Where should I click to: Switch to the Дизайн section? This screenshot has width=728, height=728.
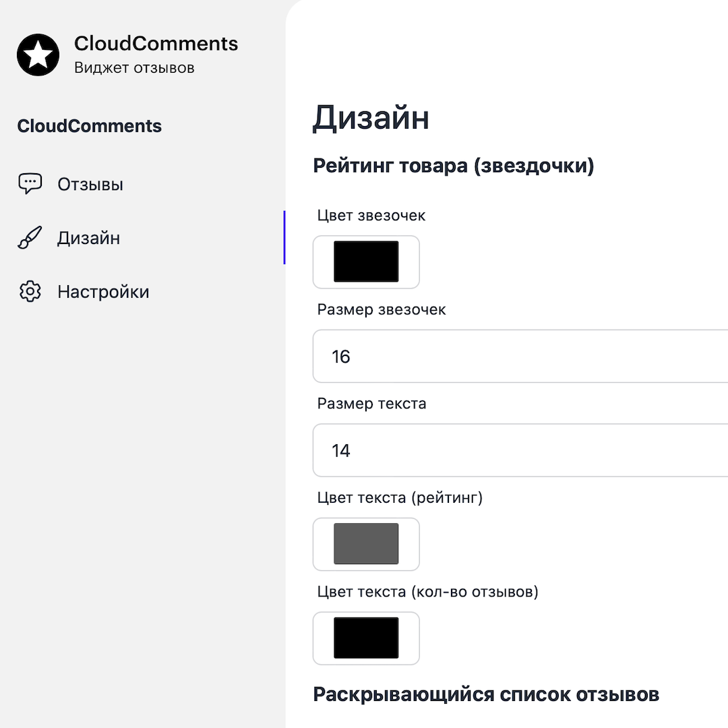pos(89,237)
